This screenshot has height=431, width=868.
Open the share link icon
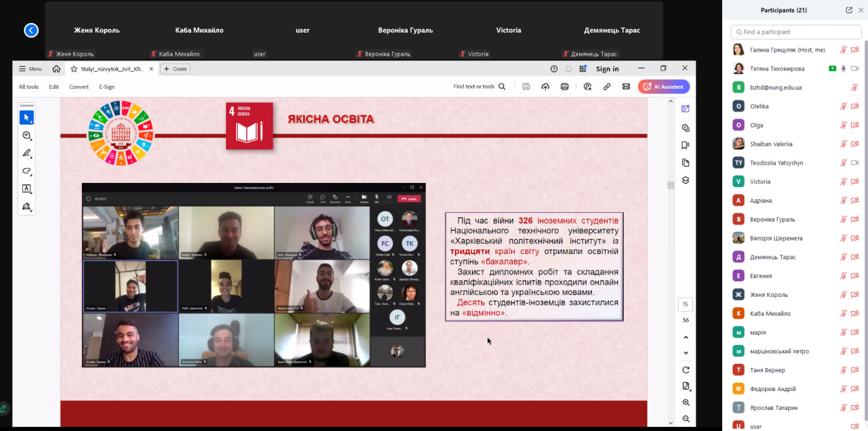607,87
